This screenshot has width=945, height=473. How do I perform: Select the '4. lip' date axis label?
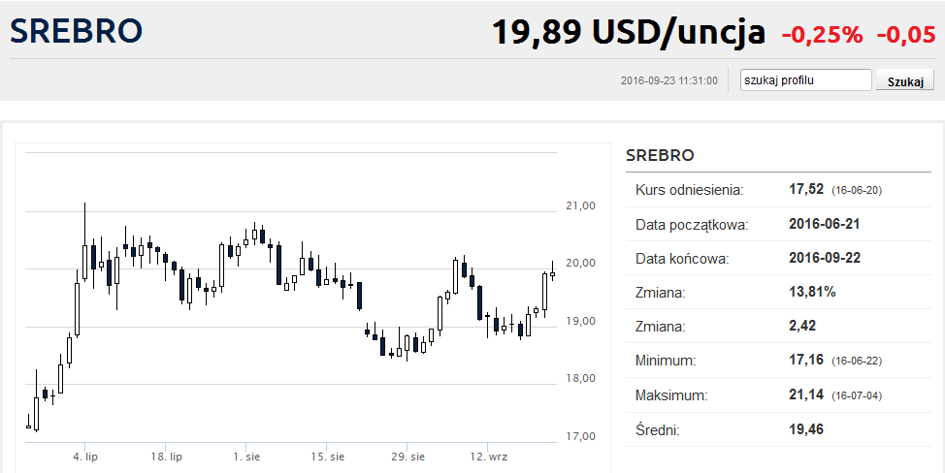[x=85, y=457]
